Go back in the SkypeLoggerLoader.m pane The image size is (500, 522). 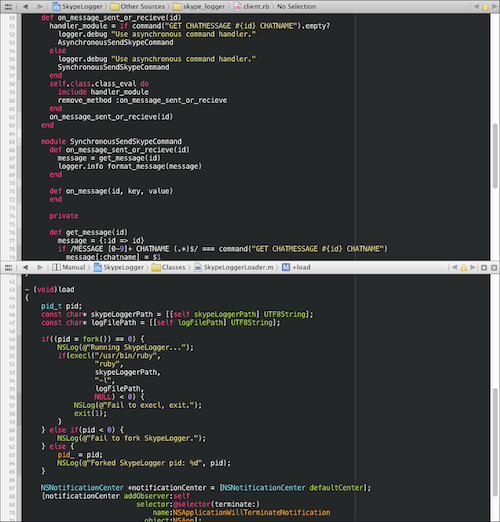tap(25, 267)
